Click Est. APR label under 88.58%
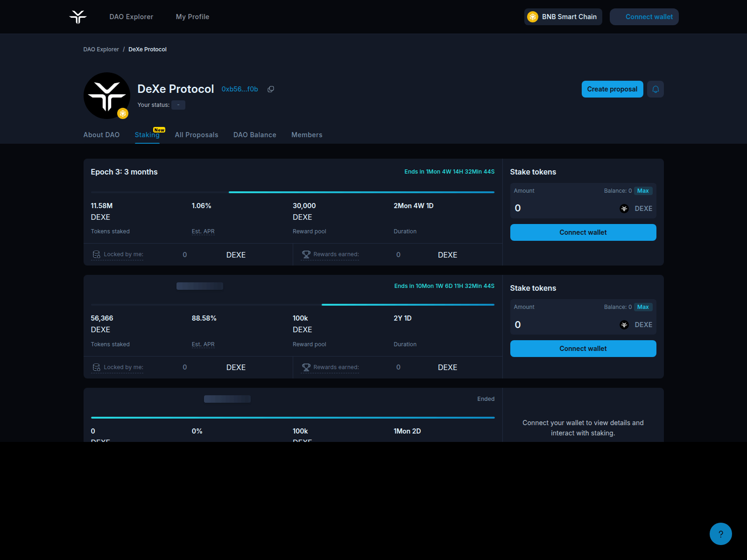Screen dimensions: 747x560 pyautogui.click(x=203, y=344)
